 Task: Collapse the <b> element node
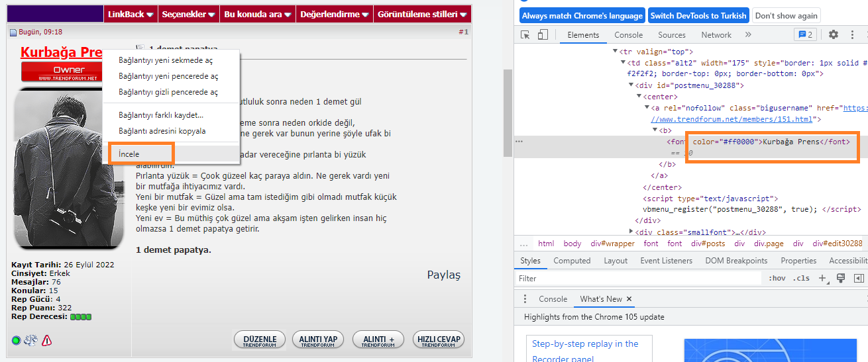click(x=655, y=130)
